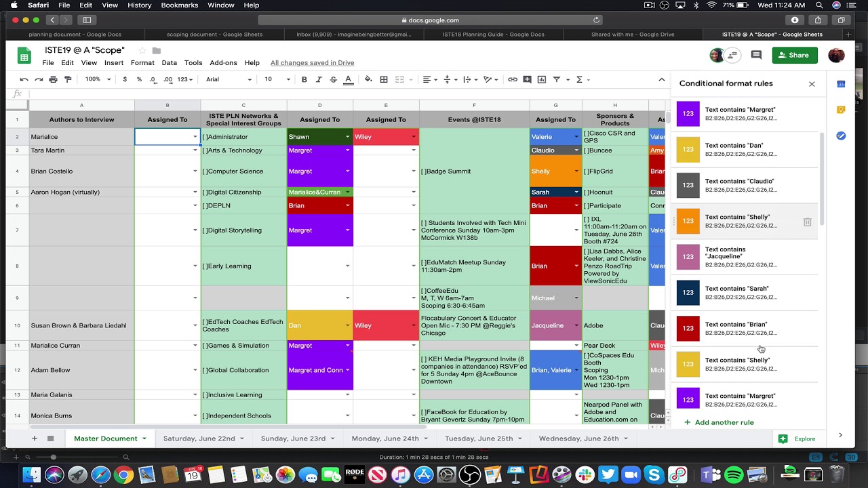Switch to the planning document Safari tab
The width and height of the screenshot is (868, 488).
coord(75,35)
